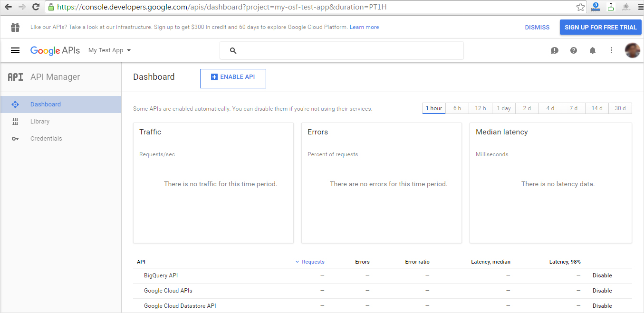Screen dimensions: 644x313
Task: Click SIGN UP FOR FREE TRIAL
Action: (x=601, y=27)
